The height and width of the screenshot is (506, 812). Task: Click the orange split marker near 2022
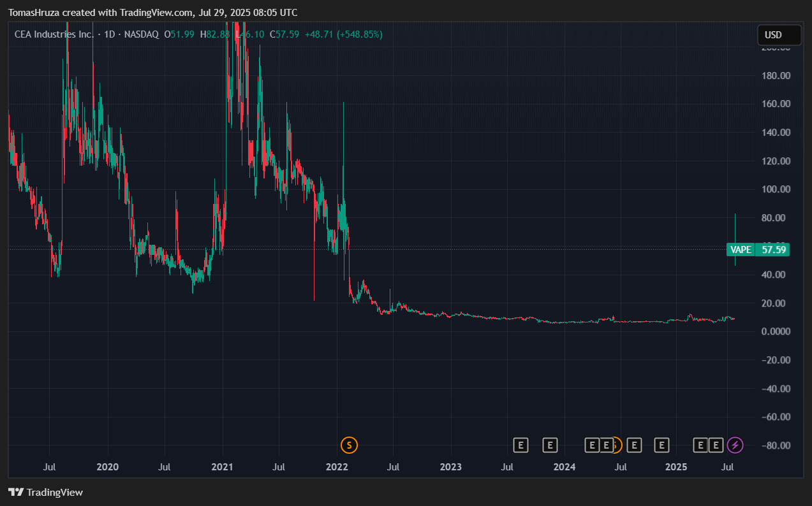[x=349, y=445]
